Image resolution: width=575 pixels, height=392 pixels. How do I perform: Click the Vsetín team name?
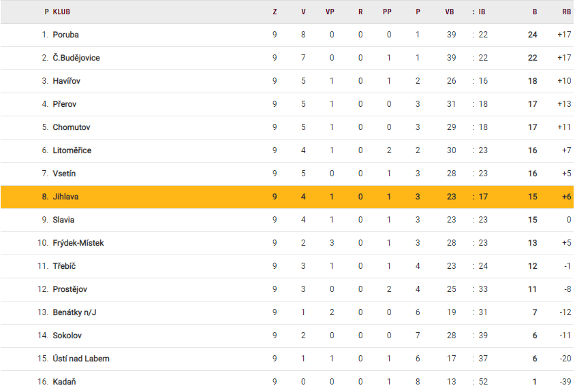(65, 174)
